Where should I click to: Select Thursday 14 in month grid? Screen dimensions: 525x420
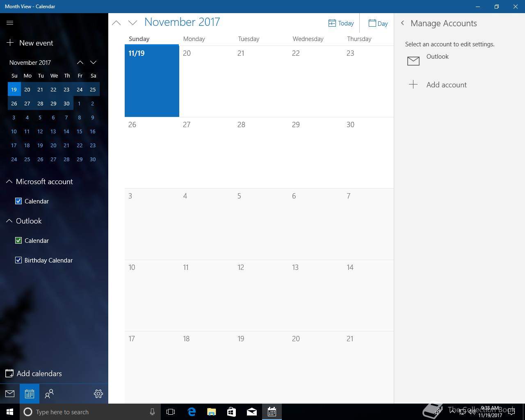tap(368, 295)
